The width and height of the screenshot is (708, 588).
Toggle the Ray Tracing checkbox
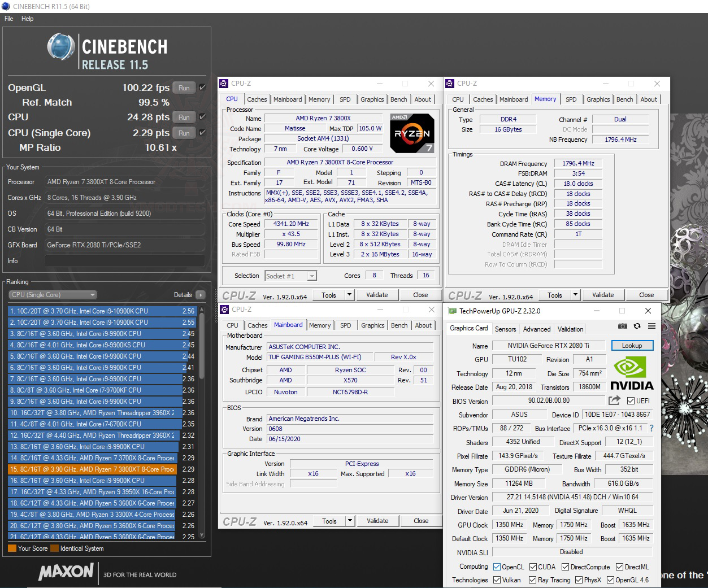(x=532, y=580)
